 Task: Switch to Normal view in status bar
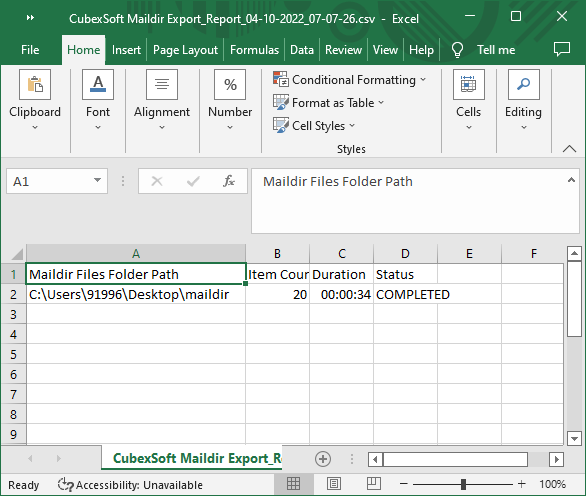click(x=293, y=484)
